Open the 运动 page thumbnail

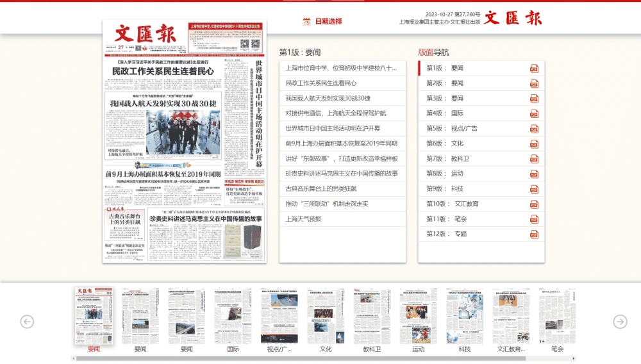point(418,315)
